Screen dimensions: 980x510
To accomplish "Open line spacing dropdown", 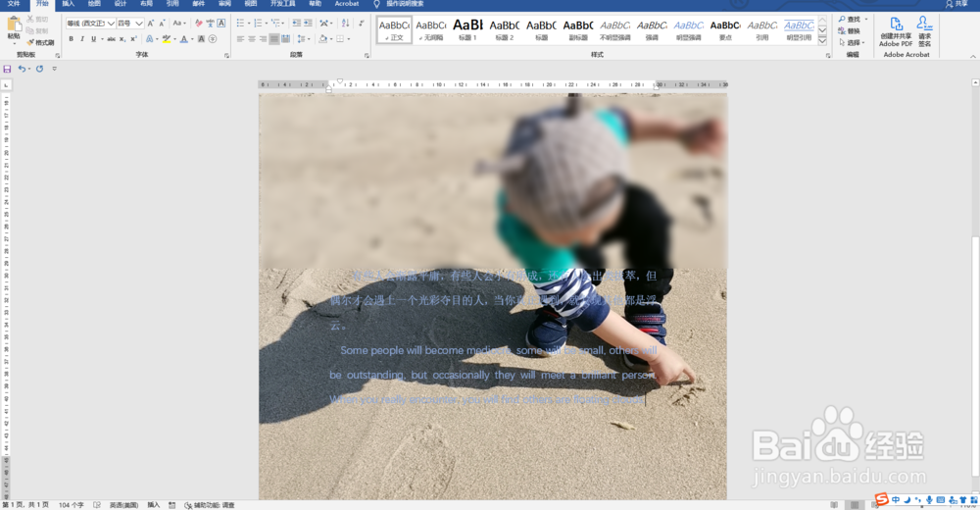I will pyautogui.click(x=303, y=39).
